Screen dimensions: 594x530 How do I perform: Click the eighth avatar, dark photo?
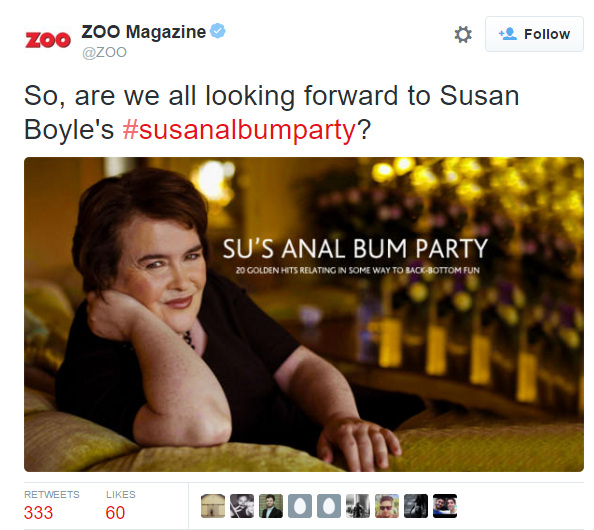coord(416,506)
